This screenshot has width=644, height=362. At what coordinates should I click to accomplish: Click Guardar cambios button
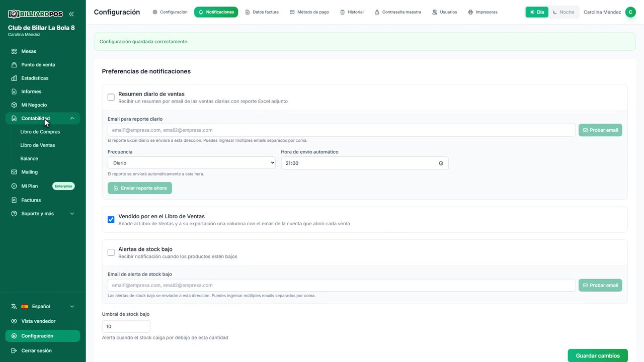pyautogui.click(x=598, y=355)
